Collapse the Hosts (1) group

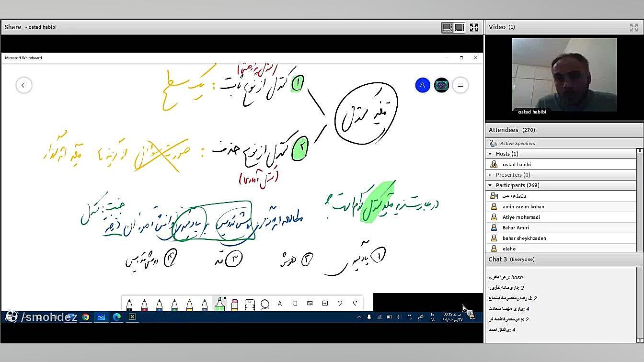pyautogui.click(x=490, y=154)
